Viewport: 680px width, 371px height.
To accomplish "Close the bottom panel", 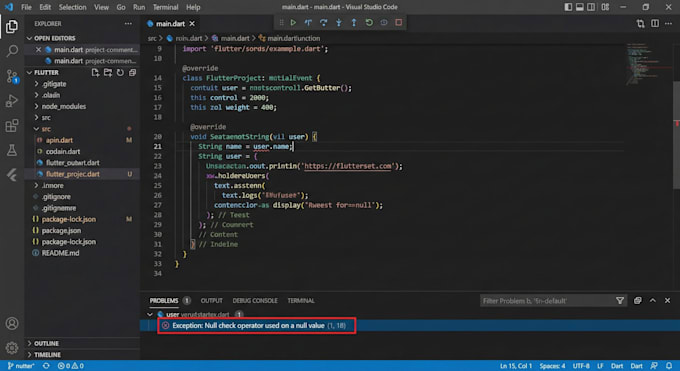I will click(x=667, y=301).
